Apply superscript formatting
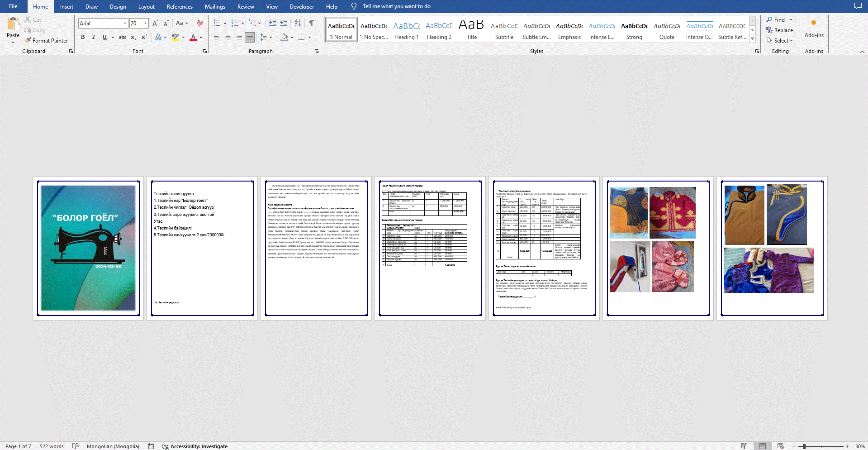Viewport: 868px width, 450px height. point(144,37)
